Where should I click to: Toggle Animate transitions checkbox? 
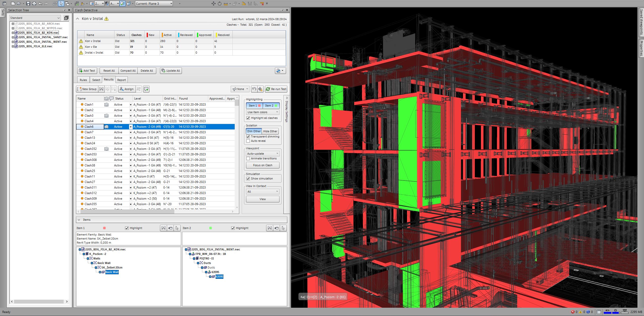click(248, 158)
